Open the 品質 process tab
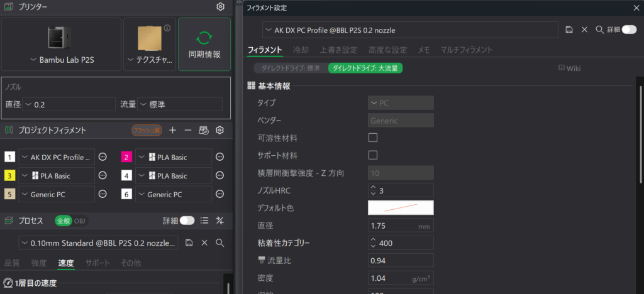The image size is (644, 294). click(x=12, y=263)
